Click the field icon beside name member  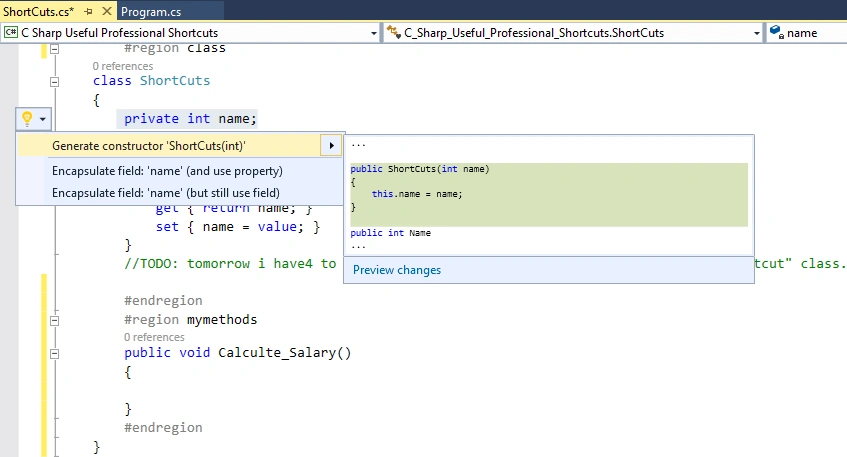click(777, 32)
